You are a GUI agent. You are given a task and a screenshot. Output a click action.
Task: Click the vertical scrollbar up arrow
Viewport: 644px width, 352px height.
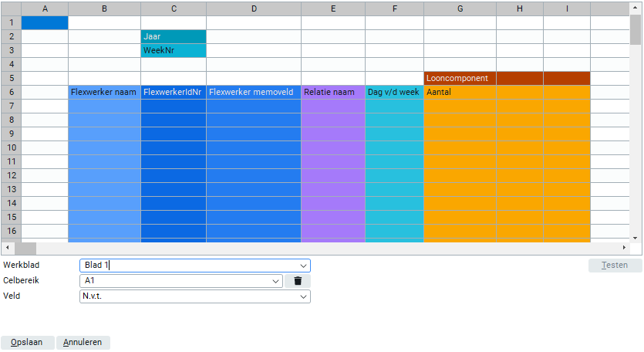(x=636, y=7)
